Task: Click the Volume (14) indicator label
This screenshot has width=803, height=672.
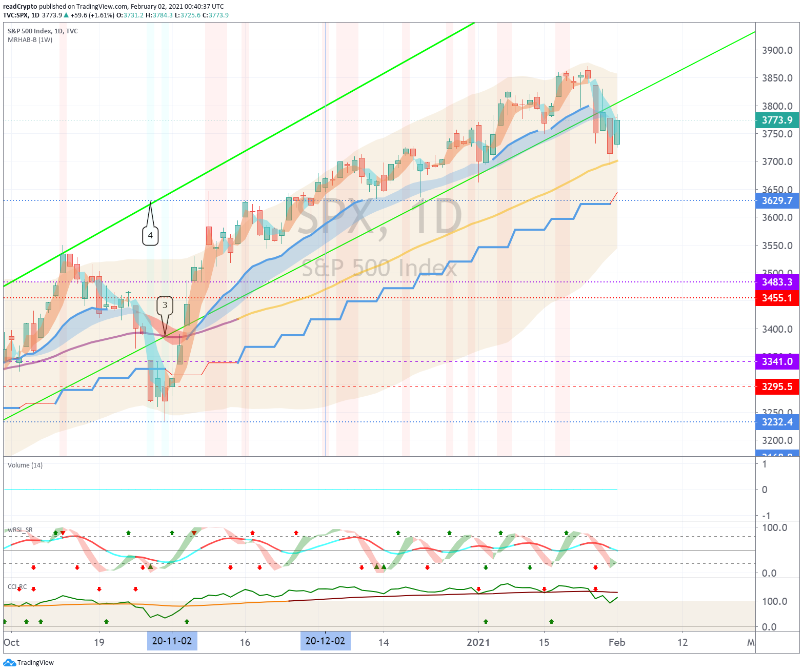Action: pos(25,465)
